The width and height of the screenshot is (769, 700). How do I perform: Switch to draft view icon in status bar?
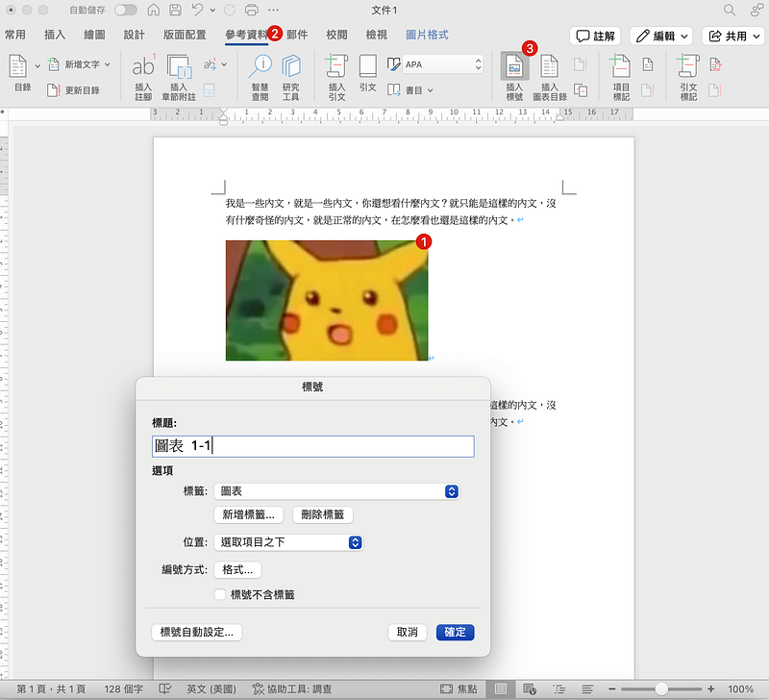pyautogui.click(x=587, y=688)
